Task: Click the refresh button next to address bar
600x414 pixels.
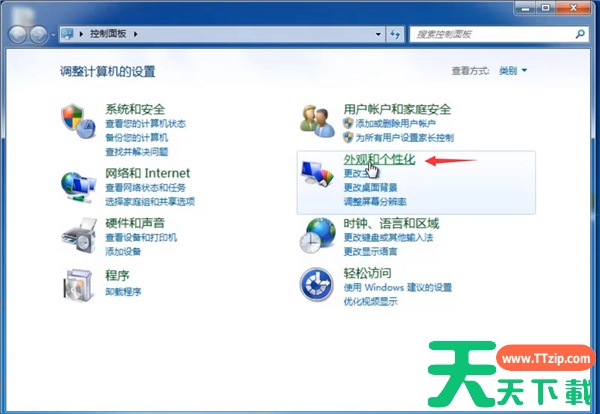Action: pyautogui.click(x=395, y=34)
